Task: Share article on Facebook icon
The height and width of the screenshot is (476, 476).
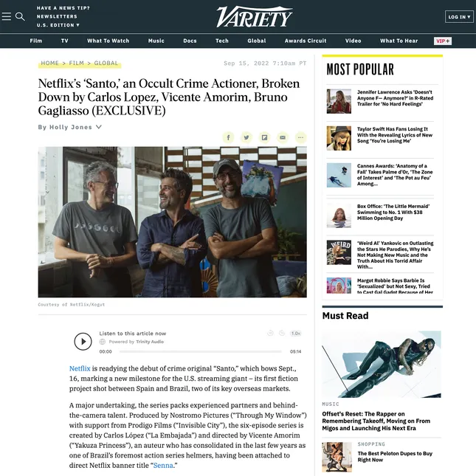Action: (228, 137)
